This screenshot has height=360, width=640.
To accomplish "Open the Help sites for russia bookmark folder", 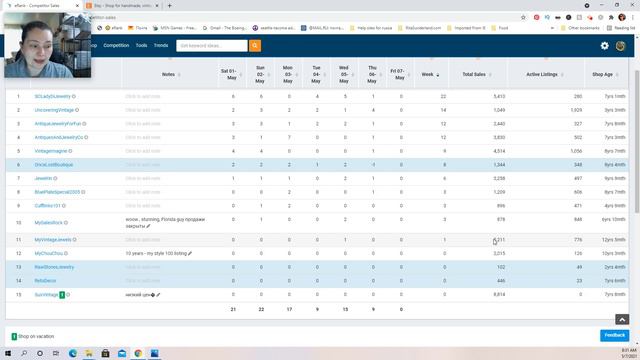I will 371,28.
